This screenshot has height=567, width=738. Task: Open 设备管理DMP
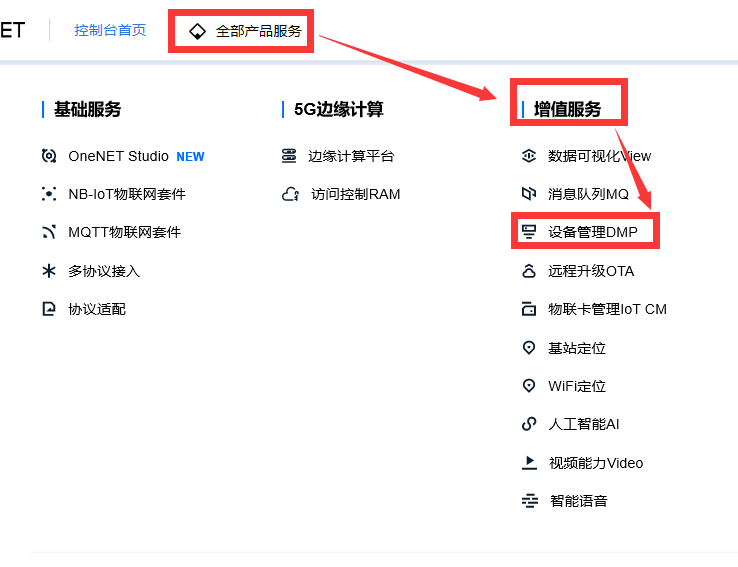click(x=593, y=232)
